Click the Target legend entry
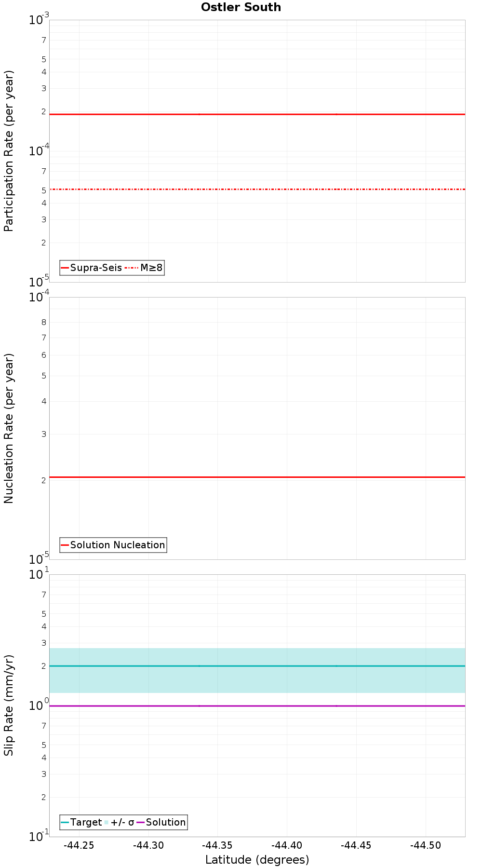 pyautogui.click(x=81, y=822)
